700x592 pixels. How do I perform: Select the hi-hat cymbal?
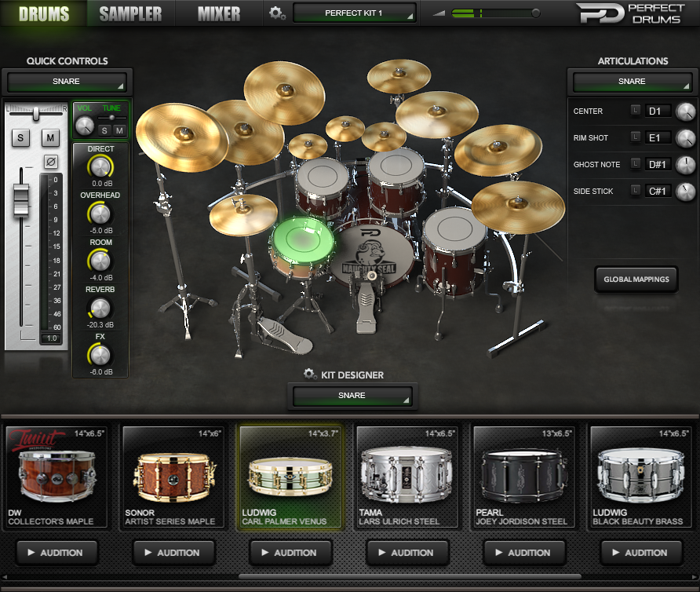coord(243,214)
